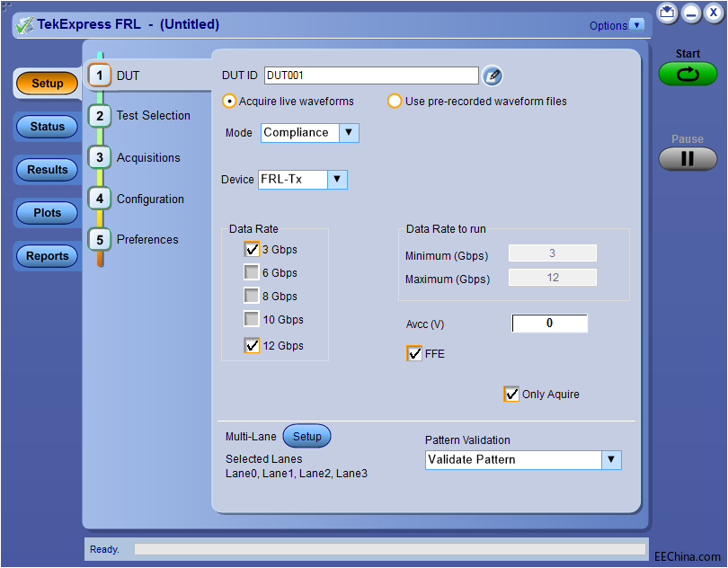This screenshot has height=568, width=728.
Task: Click the Pause button icon
Action: [688, 159]
